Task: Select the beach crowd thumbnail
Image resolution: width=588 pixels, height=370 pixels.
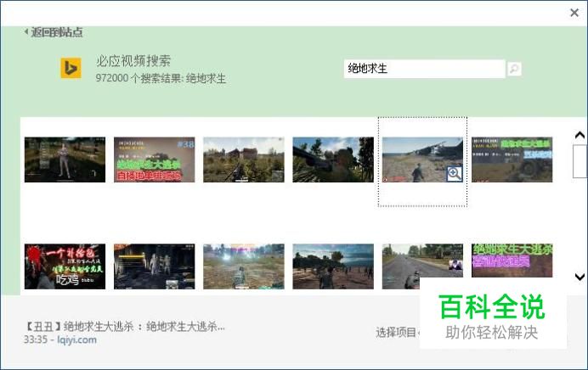Action: (x=333, y=266)
